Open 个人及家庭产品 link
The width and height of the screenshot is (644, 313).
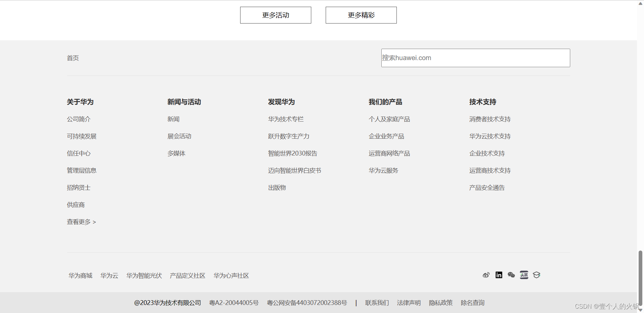(389, 119)
